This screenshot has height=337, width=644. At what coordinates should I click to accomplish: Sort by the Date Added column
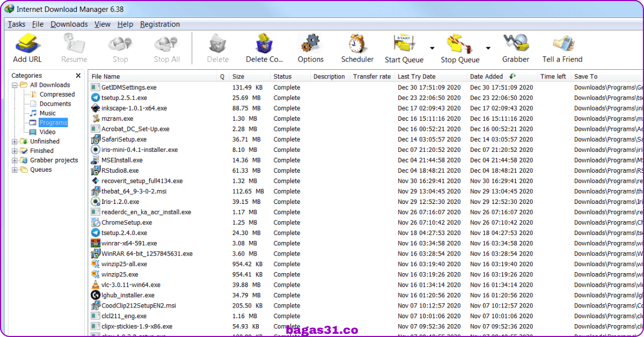502,77
